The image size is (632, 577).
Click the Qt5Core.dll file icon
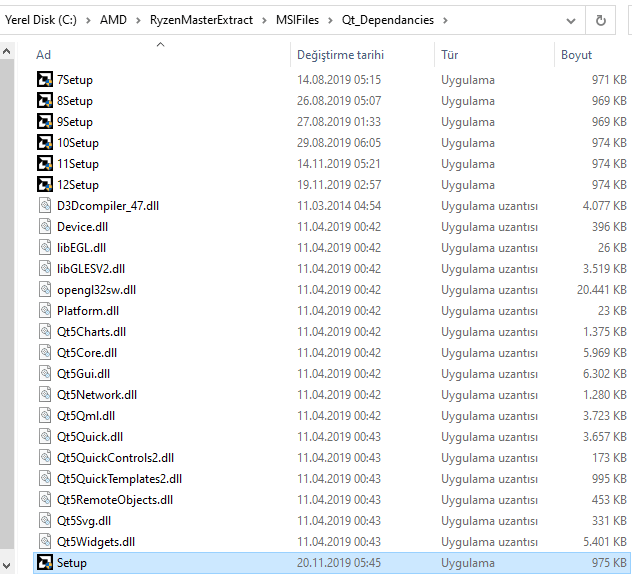(x=45, y=352)
